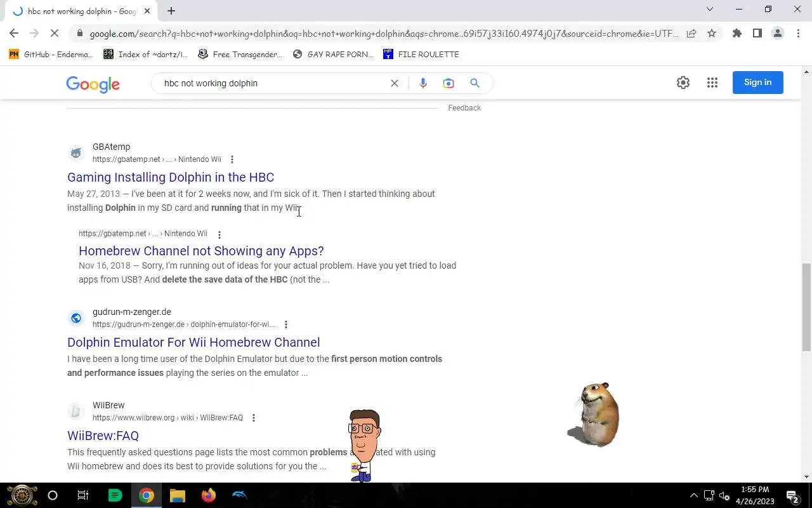Open Cortana search circle on taskbar

[x=53, y=495]
